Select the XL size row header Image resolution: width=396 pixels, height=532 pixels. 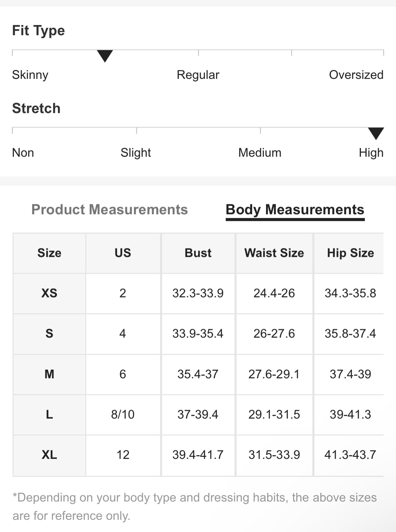[49, 455]
